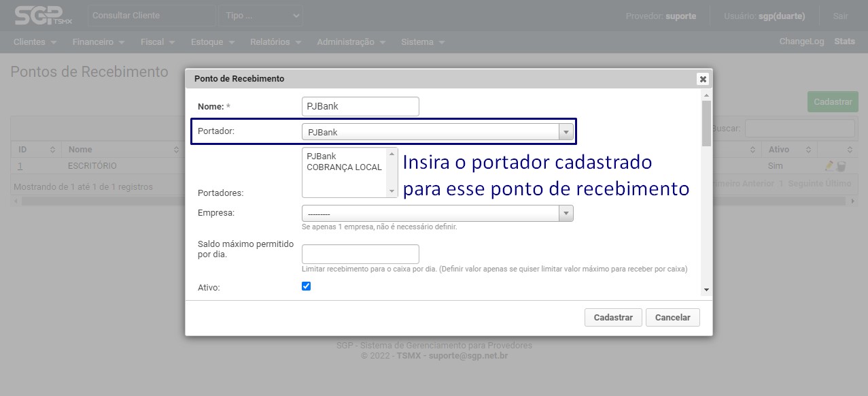Open the ChangeLog link
This screenshot has height=396, width=868.
(801, 42)
